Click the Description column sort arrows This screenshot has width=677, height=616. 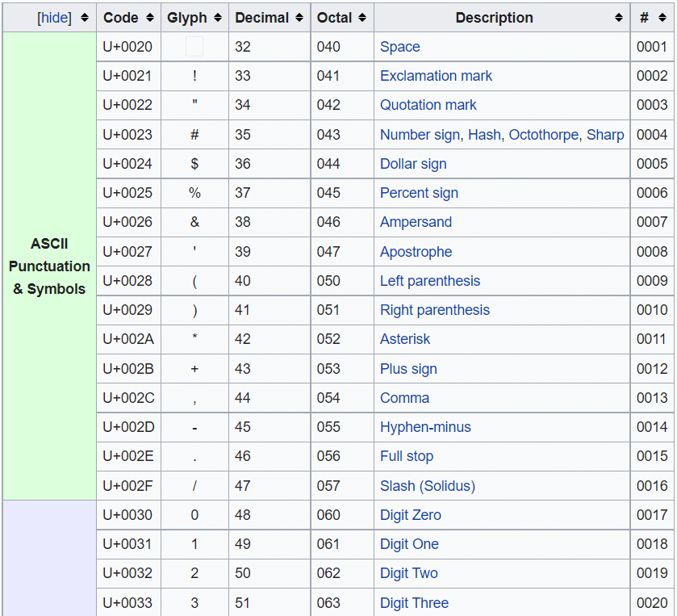pos(619,18)
